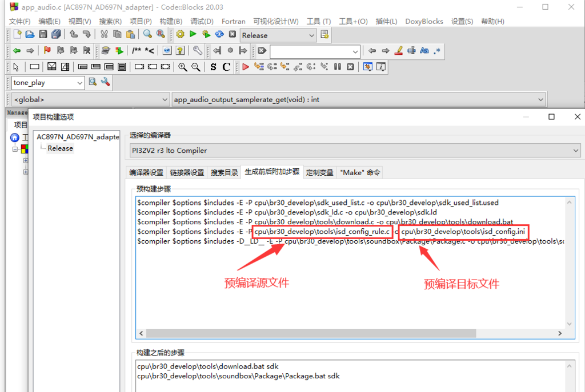
Task: Break the debugger with the pause icon
Action: tap(337, 67)
